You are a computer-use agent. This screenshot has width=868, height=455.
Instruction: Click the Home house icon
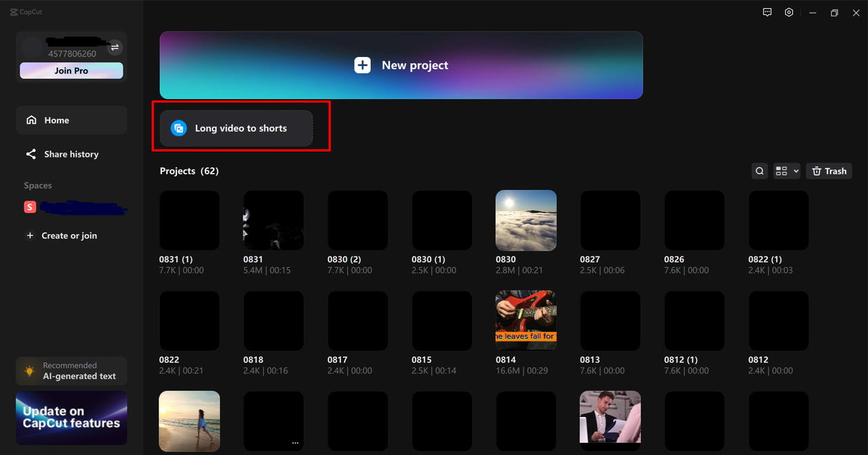[31, 120]
